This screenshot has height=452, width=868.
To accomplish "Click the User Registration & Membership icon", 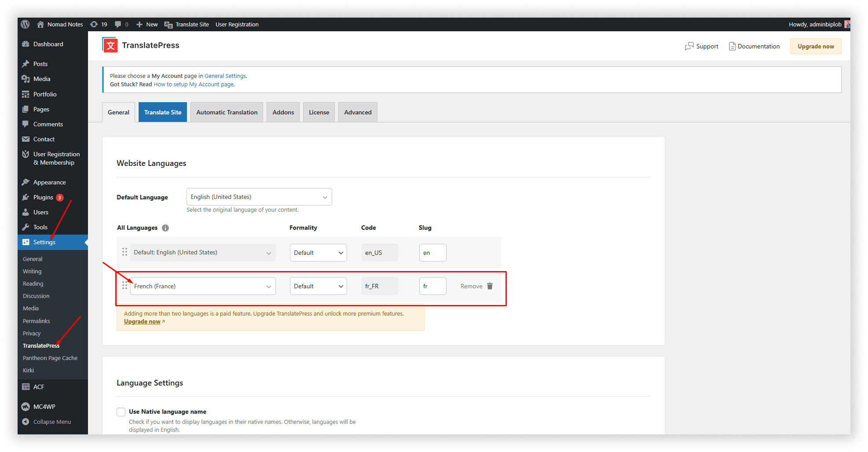I will [x=26, y=154].
